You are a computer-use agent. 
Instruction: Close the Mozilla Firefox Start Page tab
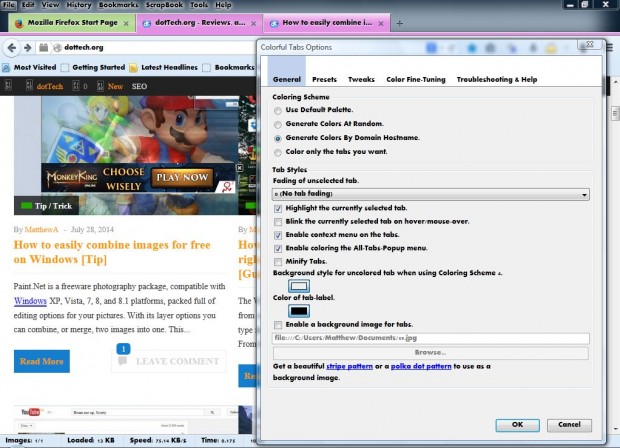coord(126,24)
